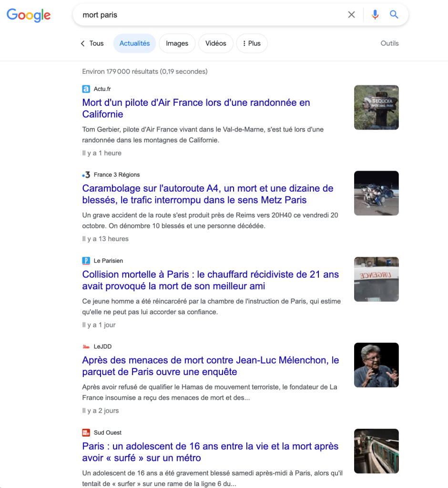Image resolution: width=448 pixels, height=488 pixels.
Task: Select the Actualités tab
Action: (134, 43)
